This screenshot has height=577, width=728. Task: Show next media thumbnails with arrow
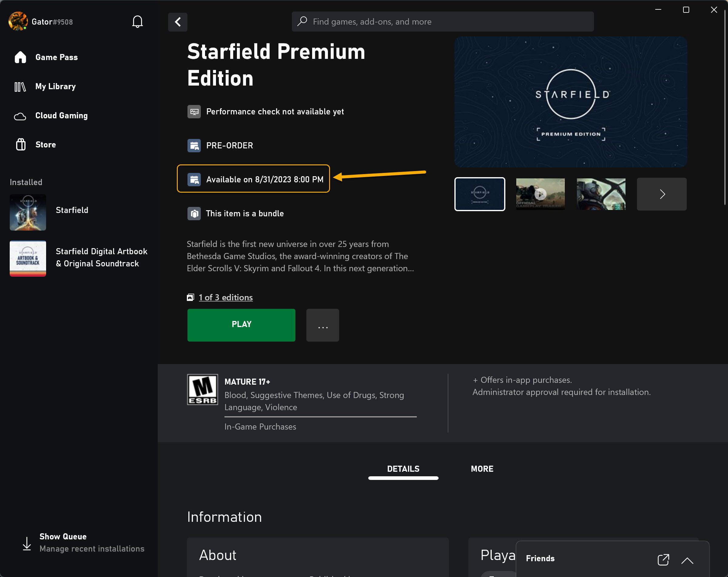[662, 194]
